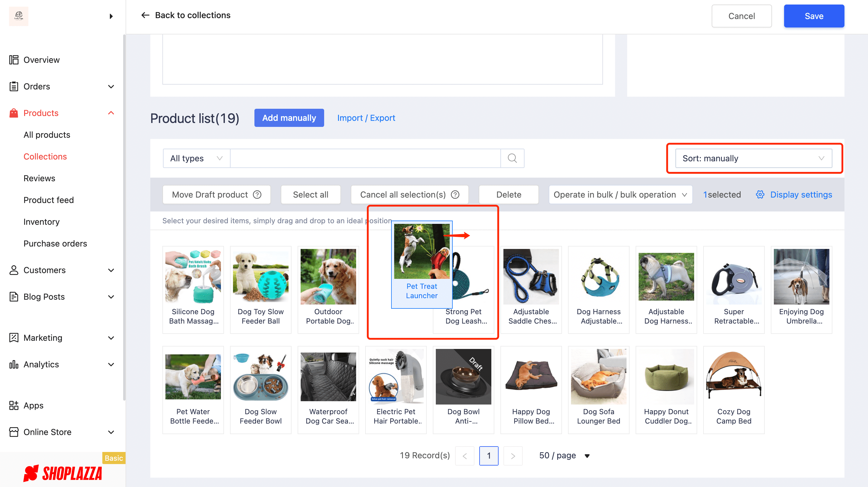Click the Marketing icon

[14, 338]
